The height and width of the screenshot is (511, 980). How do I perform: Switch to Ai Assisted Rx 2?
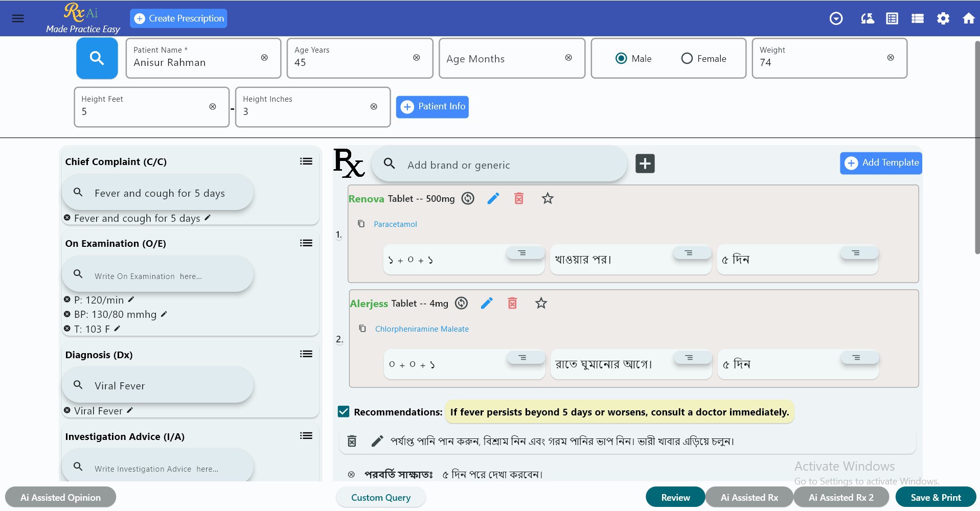point(841,497)
